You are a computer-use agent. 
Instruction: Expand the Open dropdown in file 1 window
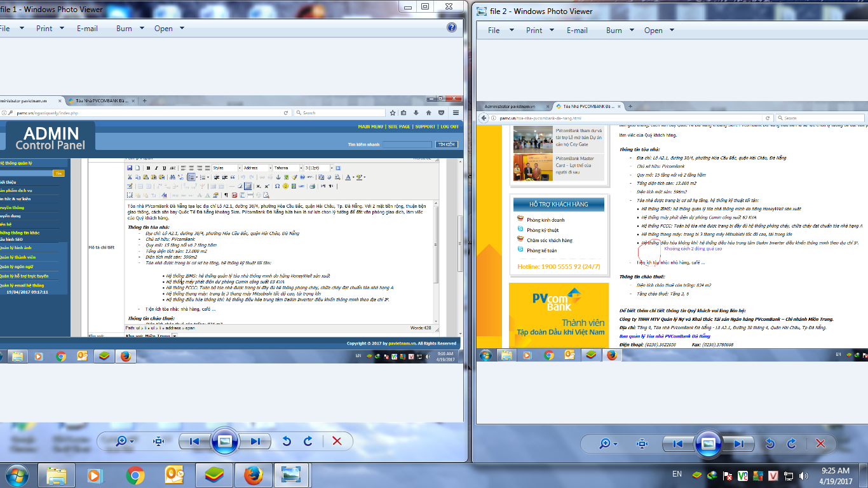[x=169, y=28]
